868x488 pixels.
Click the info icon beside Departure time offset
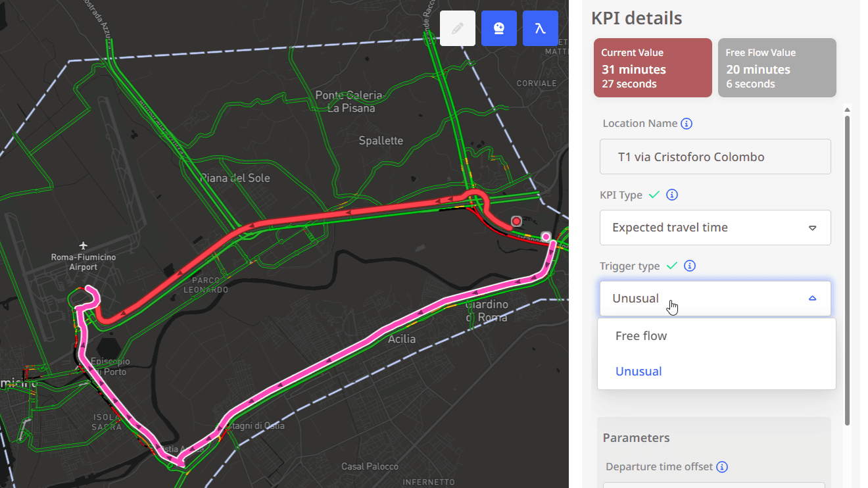tap(722, 467)
